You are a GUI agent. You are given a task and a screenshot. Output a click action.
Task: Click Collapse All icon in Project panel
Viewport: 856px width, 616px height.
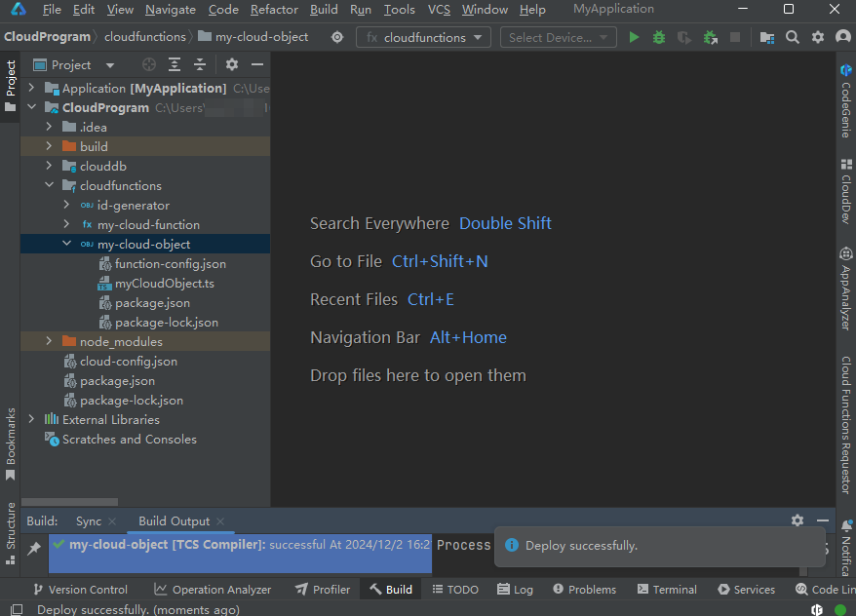(x=200, y=65)
